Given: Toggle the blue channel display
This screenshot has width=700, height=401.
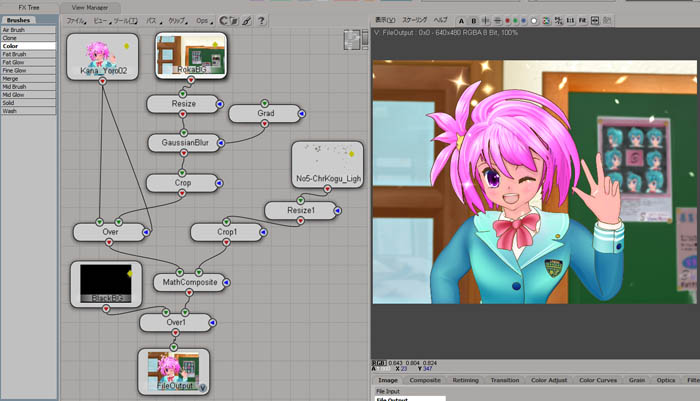Looking at the screenshot, I should coord(522,20).
